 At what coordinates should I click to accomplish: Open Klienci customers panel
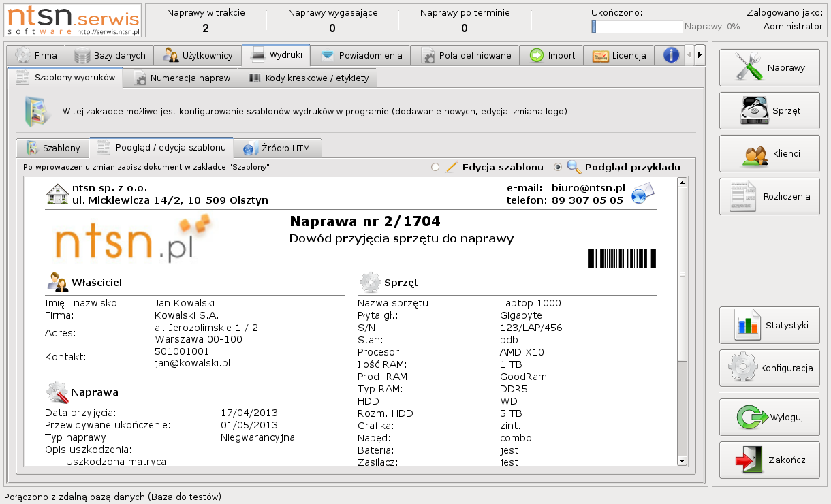(769, 154)
